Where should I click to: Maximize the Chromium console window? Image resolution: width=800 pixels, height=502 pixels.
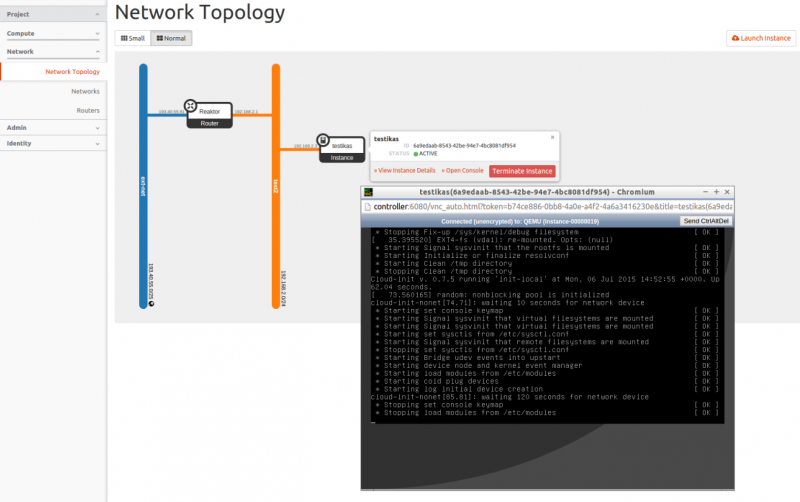716,191
